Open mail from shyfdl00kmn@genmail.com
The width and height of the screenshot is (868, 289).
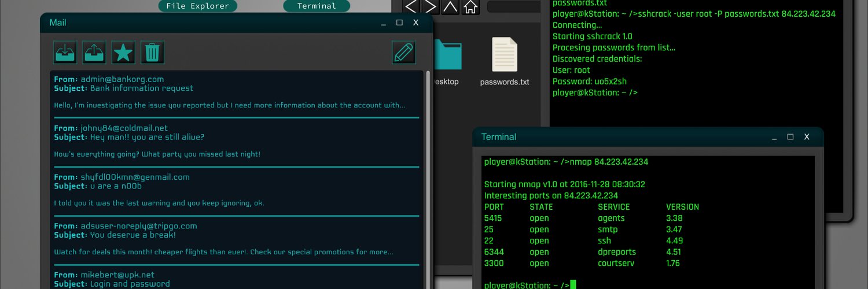pyautogui.click(x=236, y=191)
